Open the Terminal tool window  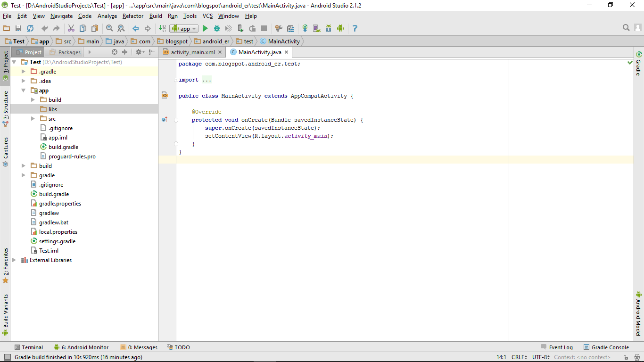[x=28, y=347]
